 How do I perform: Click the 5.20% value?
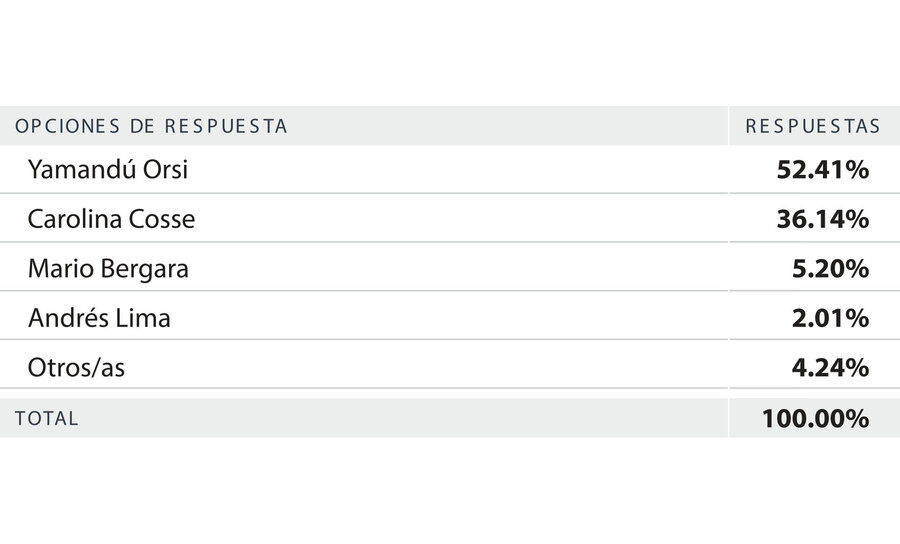tap(830, 269)
